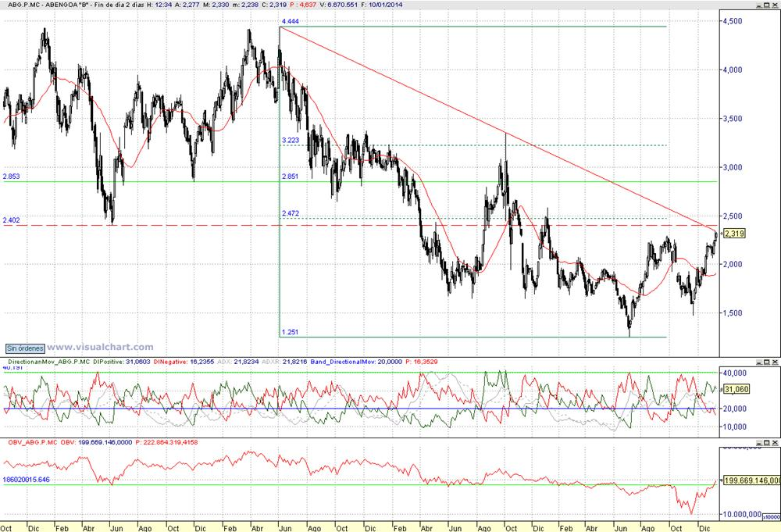Click the V: 6.670.551 volume in header
This screenshot has height=532, width=781.
click(x=337, y=5)
